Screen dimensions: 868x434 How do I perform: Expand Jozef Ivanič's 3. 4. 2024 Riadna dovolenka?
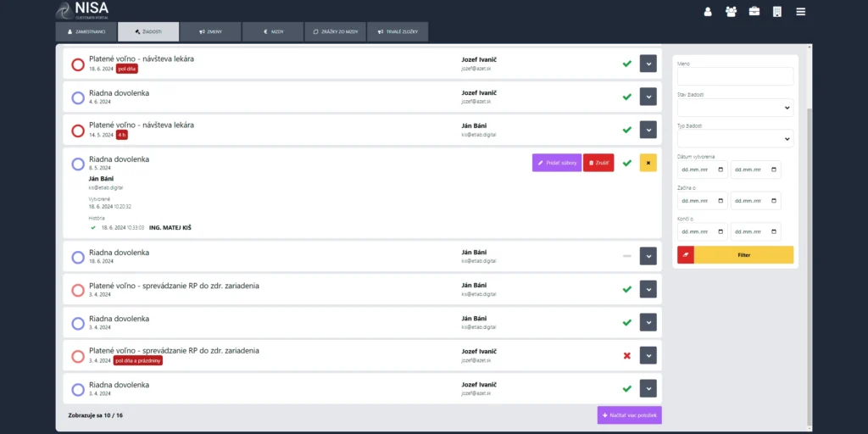[x=648, y=388]
